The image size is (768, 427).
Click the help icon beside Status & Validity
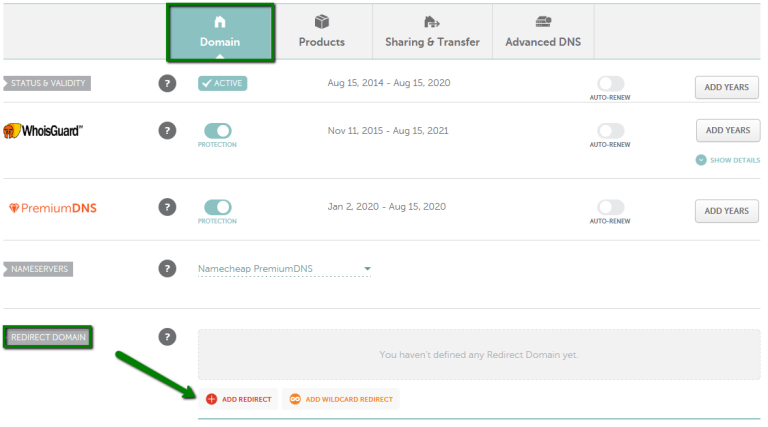click(168, 84)
